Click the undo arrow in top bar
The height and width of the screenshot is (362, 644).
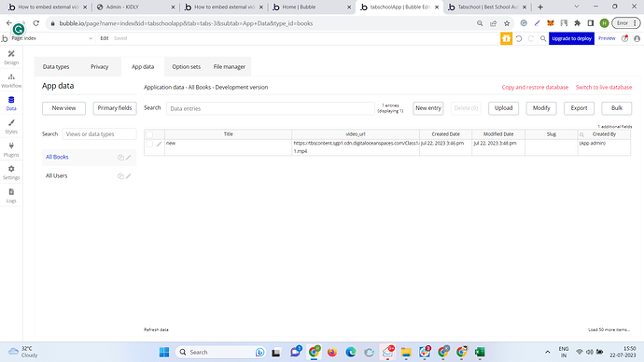[519, 38]
